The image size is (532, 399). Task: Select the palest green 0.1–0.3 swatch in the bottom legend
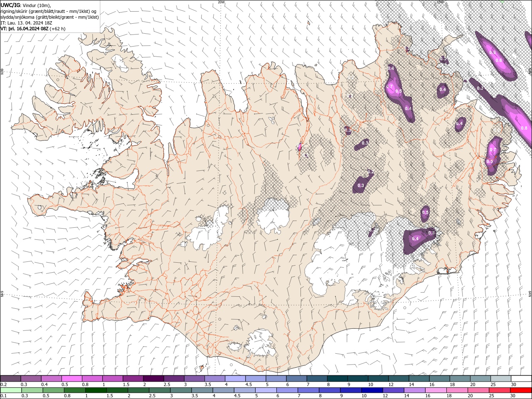click(11, 390)
